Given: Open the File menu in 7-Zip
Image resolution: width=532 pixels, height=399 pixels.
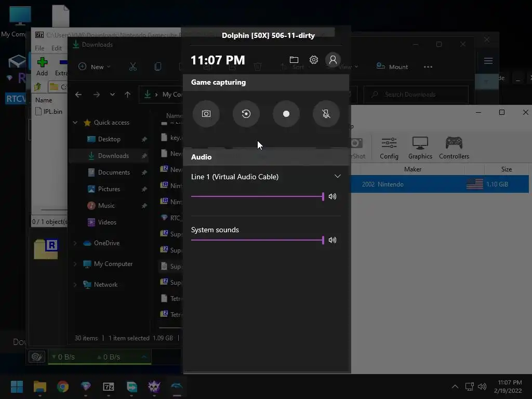Looking at the screenshot, I should click(x=39, y=48).
